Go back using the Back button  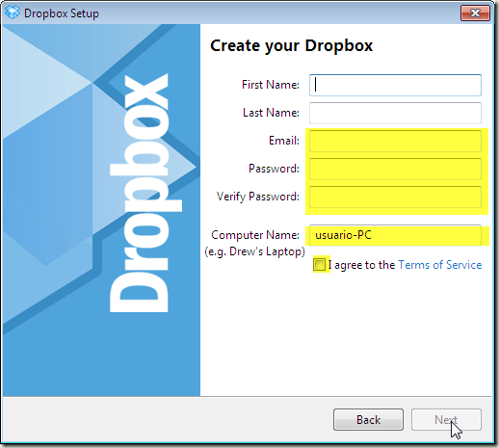[368, 419]
